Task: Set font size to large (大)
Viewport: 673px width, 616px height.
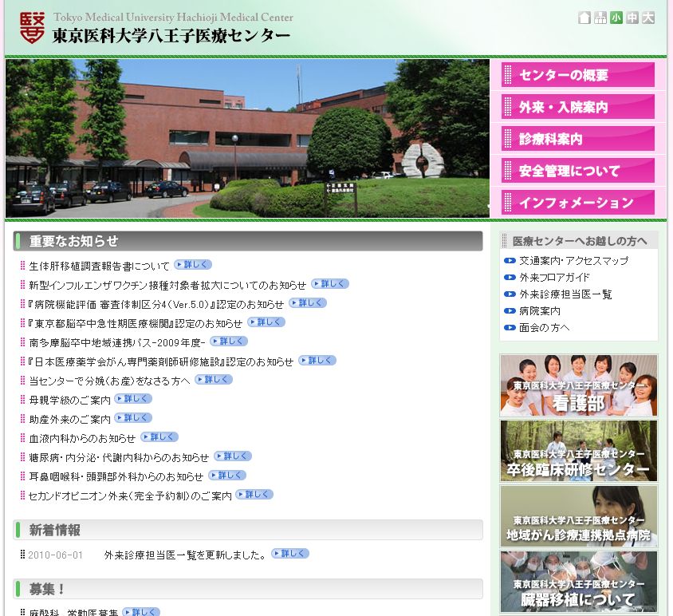Action: point(648,18)
